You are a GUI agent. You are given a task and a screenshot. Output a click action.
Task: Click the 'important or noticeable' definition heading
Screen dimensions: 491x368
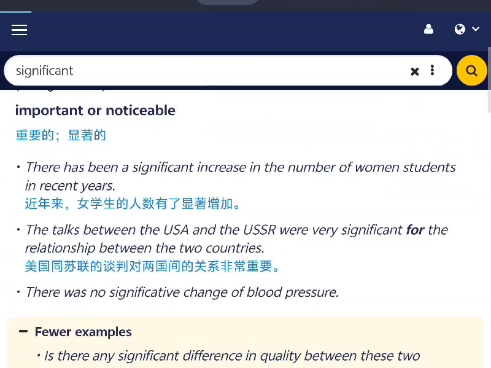(x=95, y=110)
